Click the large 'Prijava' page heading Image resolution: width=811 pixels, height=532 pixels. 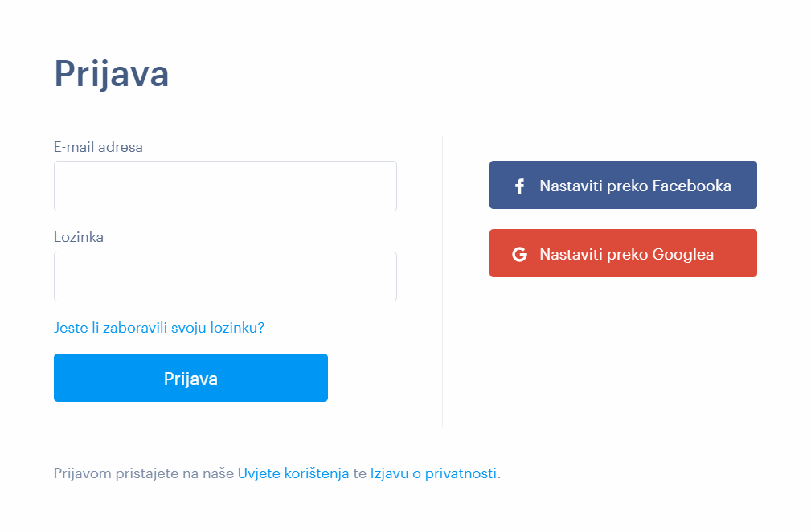click(x=112, y=74)
